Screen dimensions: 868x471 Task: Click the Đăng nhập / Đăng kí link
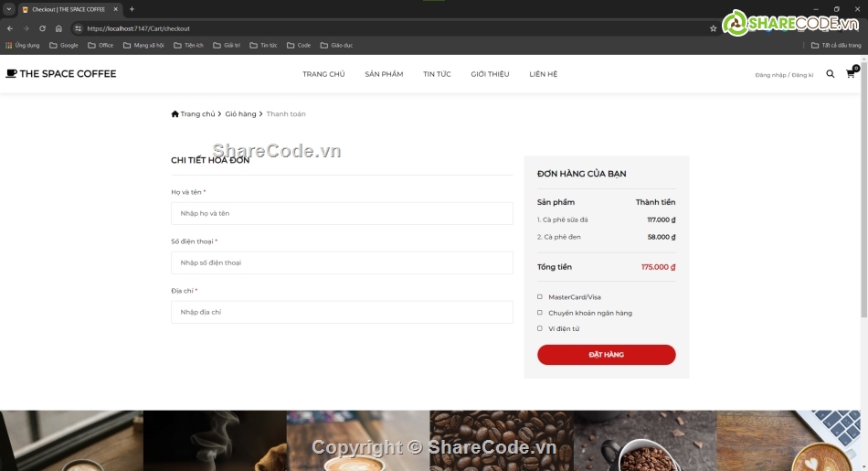784,75
